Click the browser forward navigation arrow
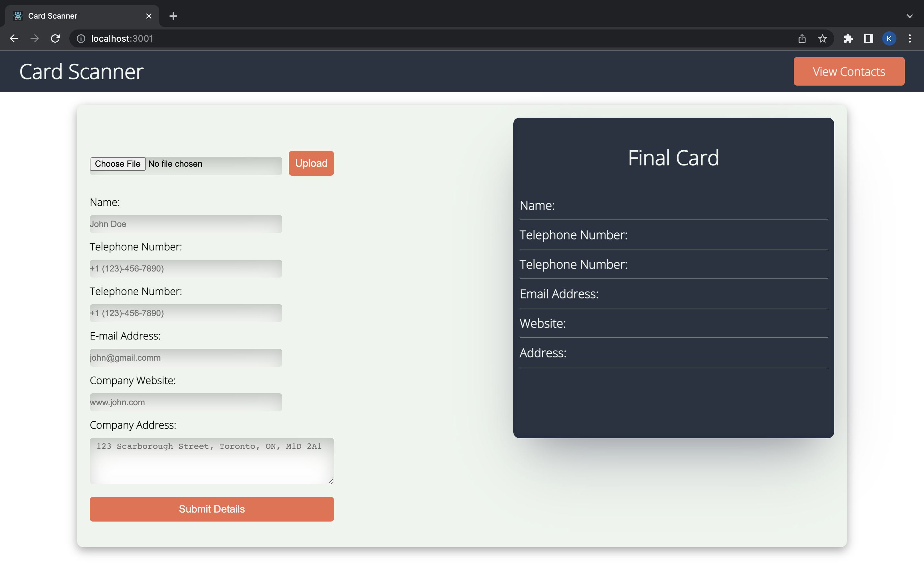 click(x=35, y=38)
